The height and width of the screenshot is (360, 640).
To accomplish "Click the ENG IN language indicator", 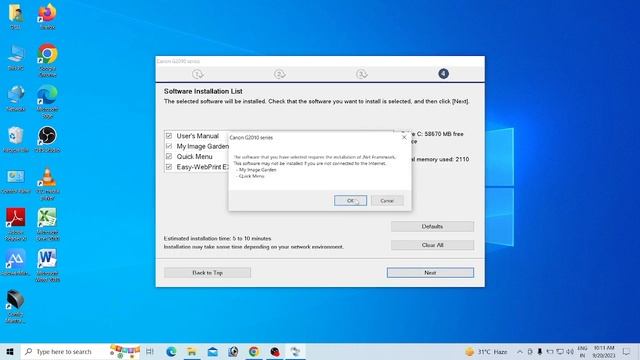I will pyautogui.click(x=582, y=351).
